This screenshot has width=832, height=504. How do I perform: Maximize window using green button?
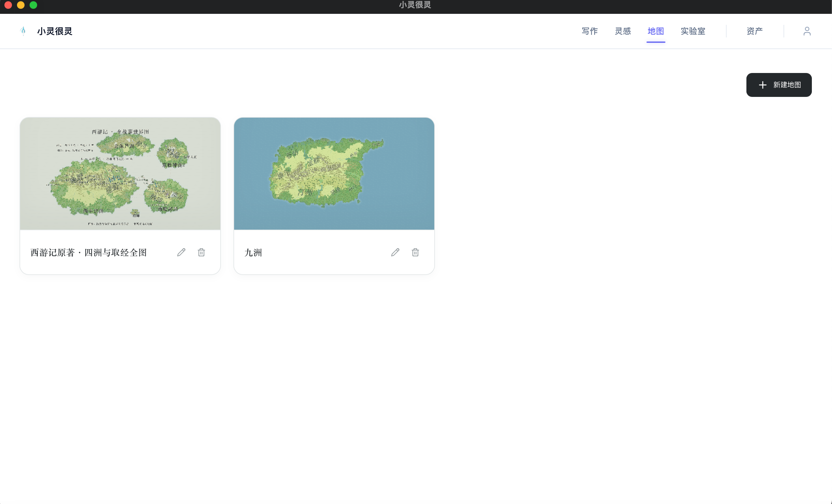click(x=33, y=5)
